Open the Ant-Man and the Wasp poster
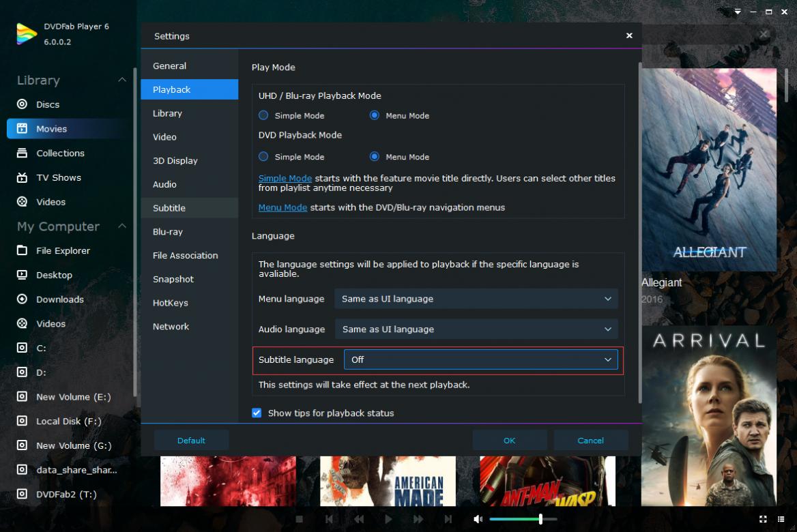797x532 pixels. click(547, 481)
